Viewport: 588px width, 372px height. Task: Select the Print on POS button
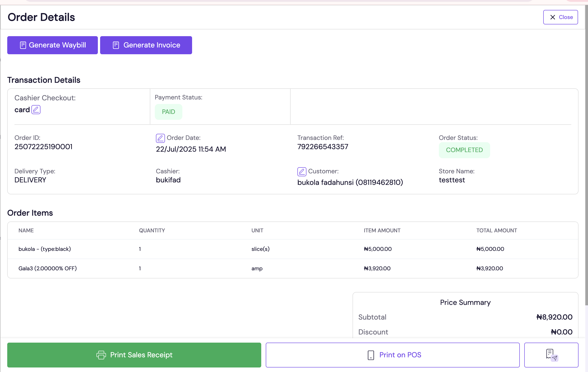(x=392, y=355)
